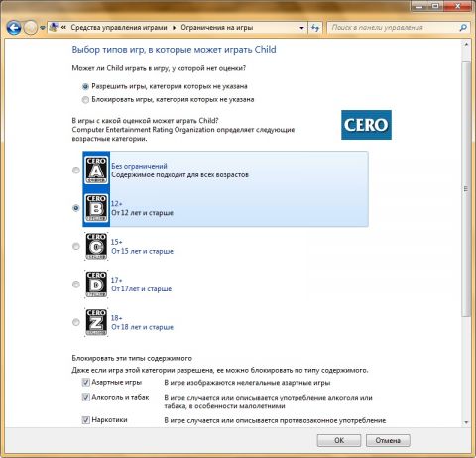476x458 pixels.
Task: Maximize the window
Action: [x=435, y=6]
